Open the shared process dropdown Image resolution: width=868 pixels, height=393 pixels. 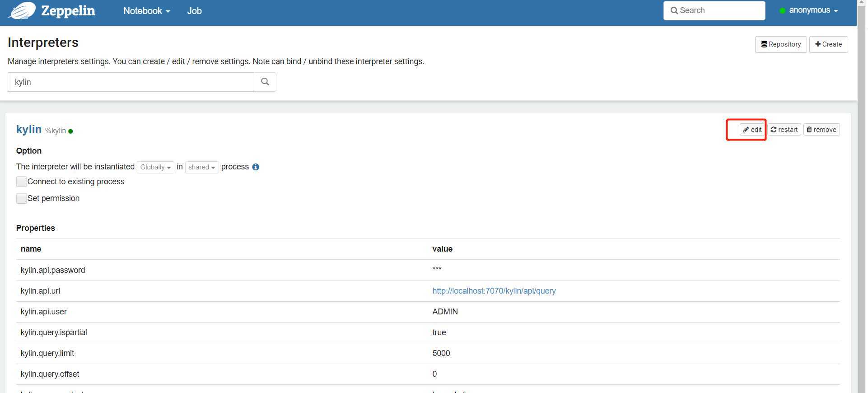click(x=201, y=167)
